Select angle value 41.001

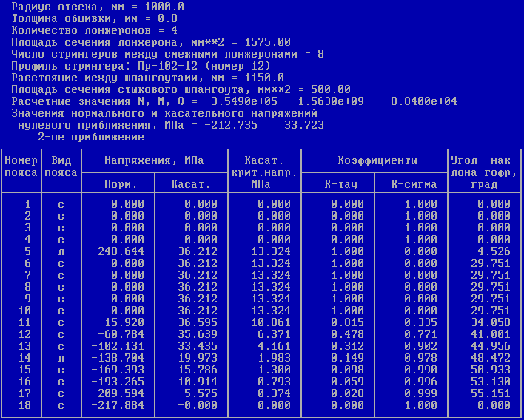click(491, 334)
